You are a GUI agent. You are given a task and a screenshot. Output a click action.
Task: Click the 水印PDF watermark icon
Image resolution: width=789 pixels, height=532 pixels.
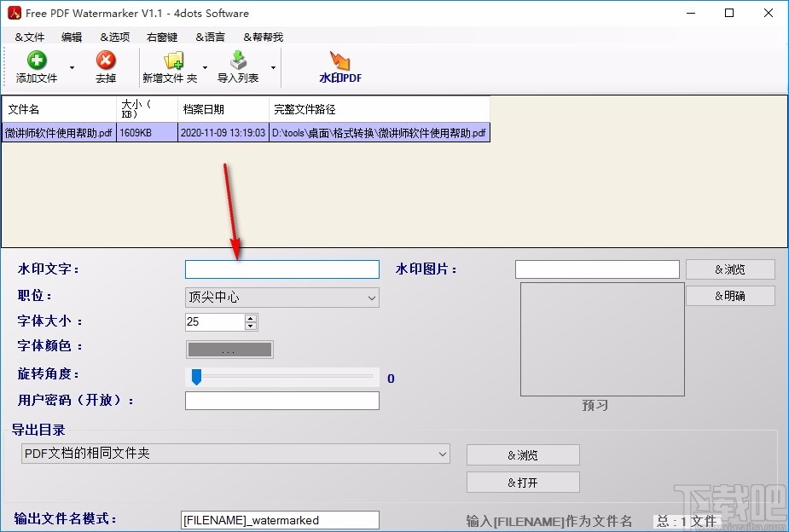[340, 61]
